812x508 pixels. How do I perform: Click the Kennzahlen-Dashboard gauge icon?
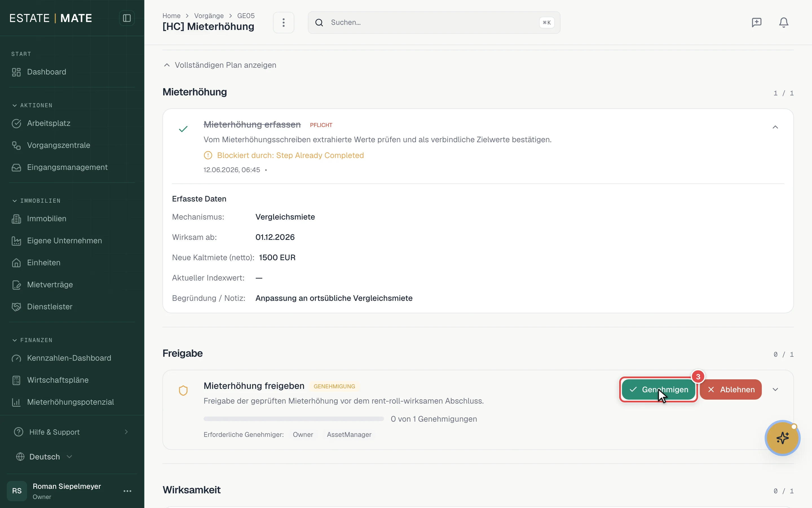(x=16, y=358)
